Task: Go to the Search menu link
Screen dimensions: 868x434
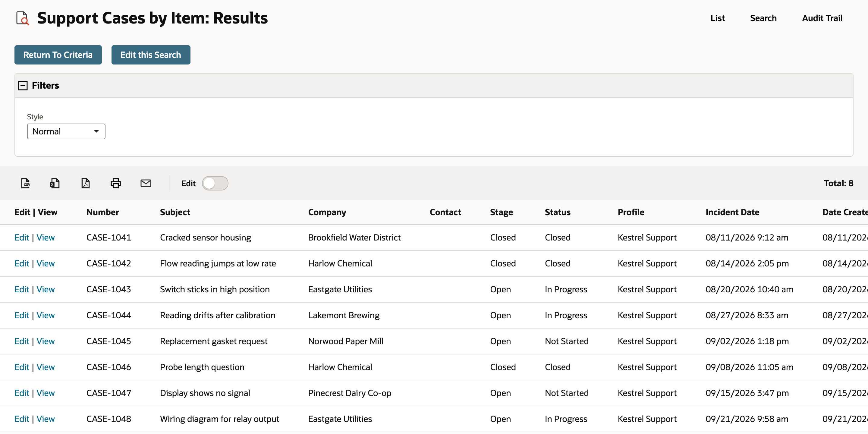Action: pos(763,18)
